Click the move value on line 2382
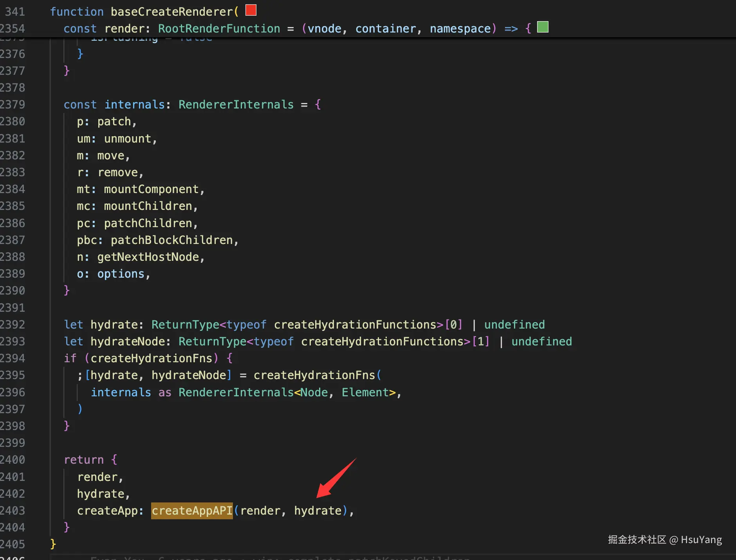 coord(111,155)
